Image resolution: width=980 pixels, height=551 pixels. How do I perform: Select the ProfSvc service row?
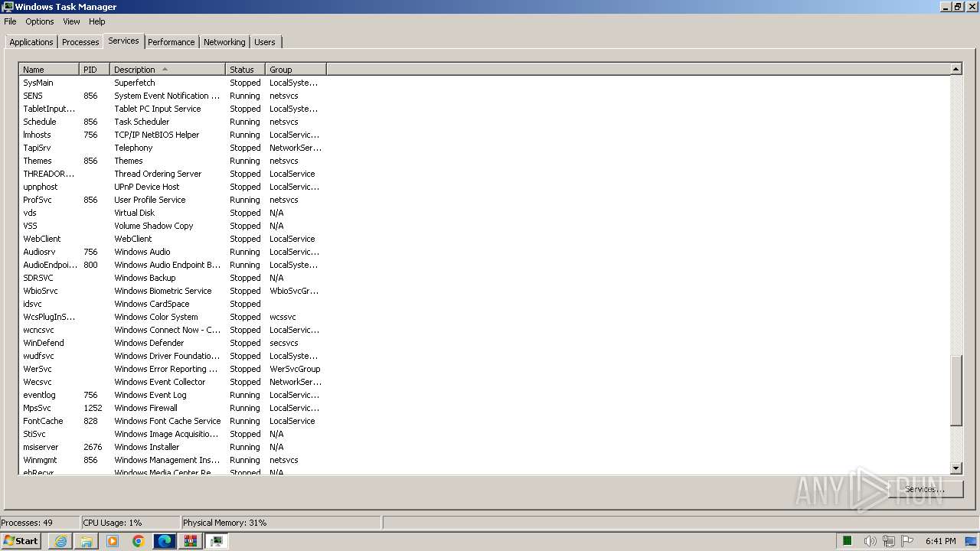[x=172, y=200]
